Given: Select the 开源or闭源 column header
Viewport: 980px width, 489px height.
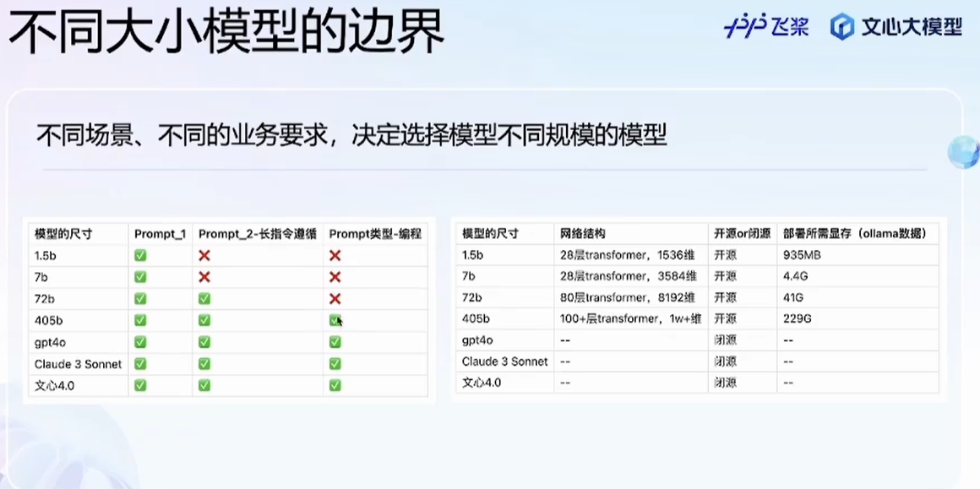Looking at the screenshot, I should (x=743, y=234).
